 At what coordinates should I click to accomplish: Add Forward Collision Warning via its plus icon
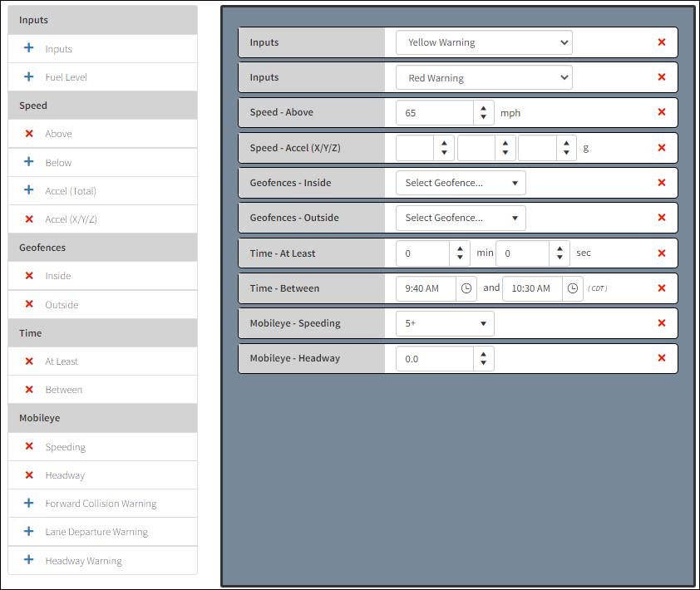(x=28, y=503)
